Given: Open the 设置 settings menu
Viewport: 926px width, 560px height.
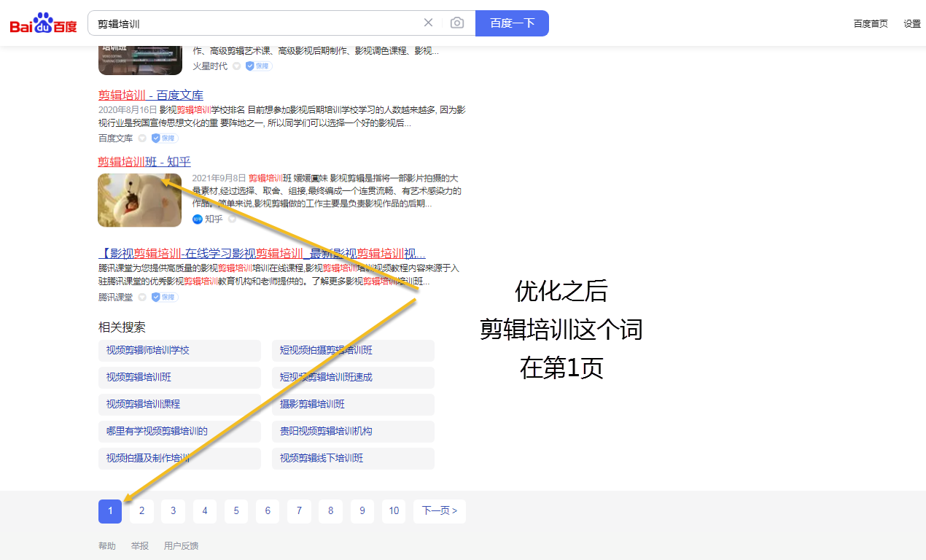Looking at the screenshot, I should point(911,23).
